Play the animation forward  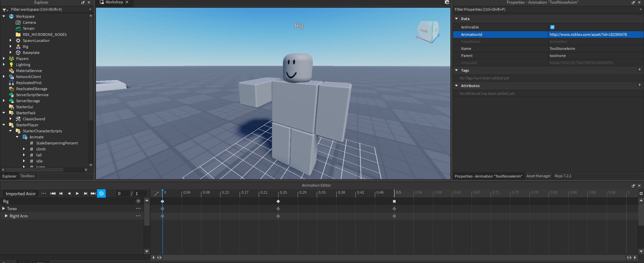pos(77,194)
